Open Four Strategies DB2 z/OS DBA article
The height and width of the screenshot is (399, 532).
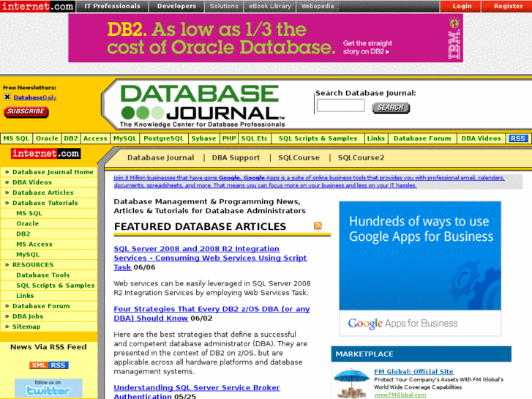[x=211, y=313]
